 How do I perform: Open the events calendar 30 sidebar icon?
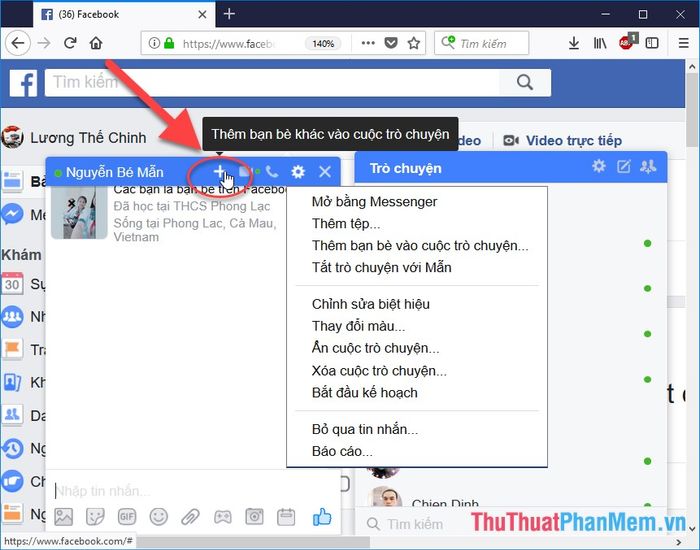pos(12,283)
